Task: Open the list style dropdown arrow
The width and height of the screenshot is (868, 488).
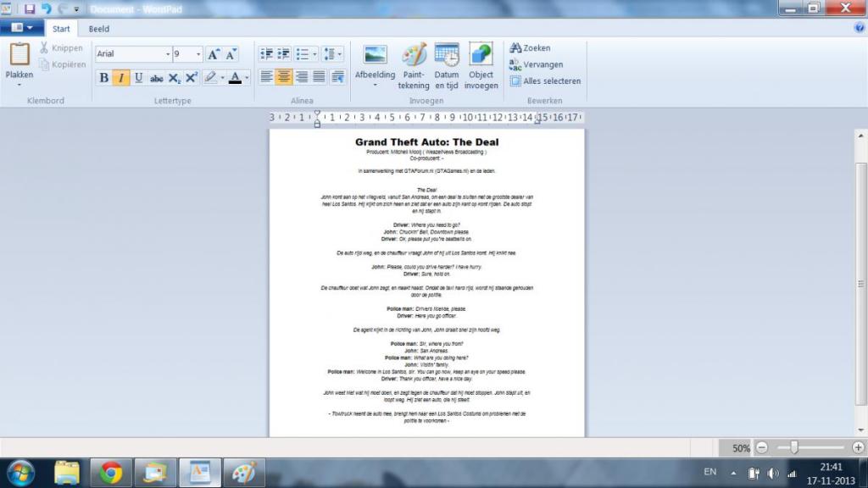Action: (x=314, y=53)
